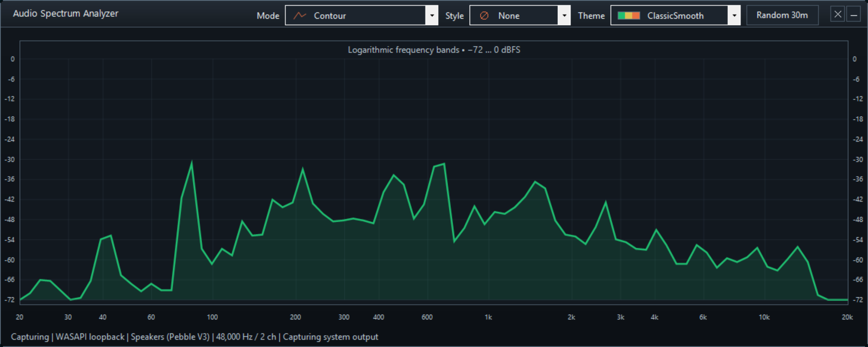
Task: Click the right -12 dB axis label
Action: point(858,99)
